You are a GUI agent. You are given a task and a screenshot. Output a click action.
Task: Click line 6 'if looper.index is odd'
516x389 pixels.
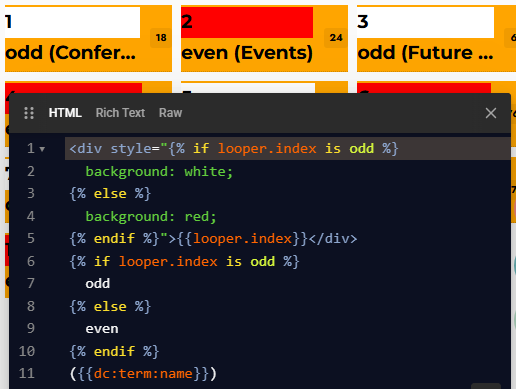184,262
